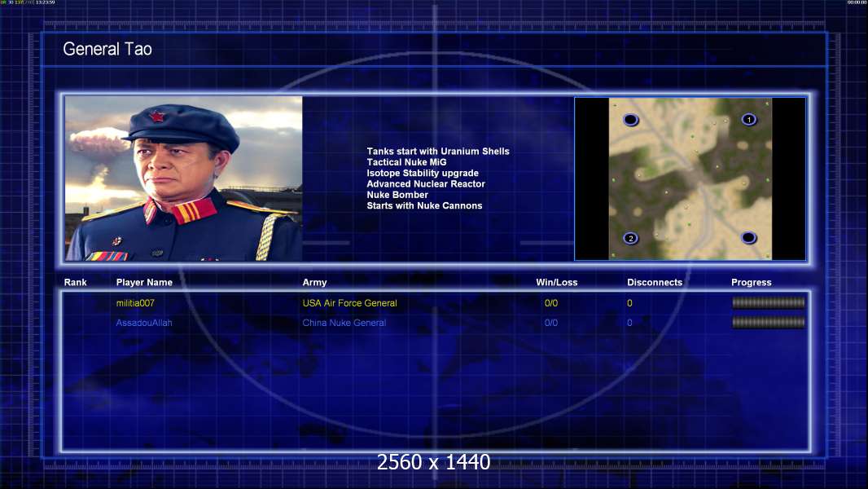Click 'USA Air Force General' army entry
Screen dimensions: 868x489
pyautogui.click(x=349, y=303)
